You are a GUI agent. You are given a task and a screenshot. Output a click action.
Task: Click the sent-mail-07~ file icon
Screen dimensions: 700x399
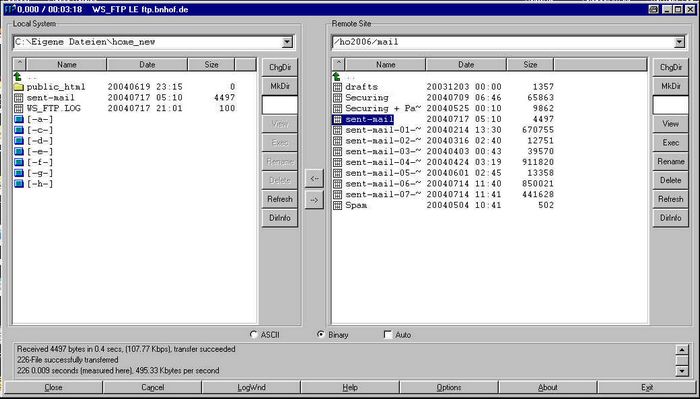click(x=338, y=194)
